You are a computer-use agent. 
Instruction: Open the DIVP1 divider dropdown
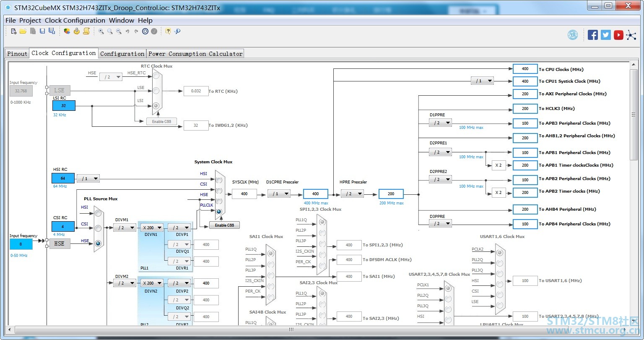pyautogui.click(x=179, y=228)
